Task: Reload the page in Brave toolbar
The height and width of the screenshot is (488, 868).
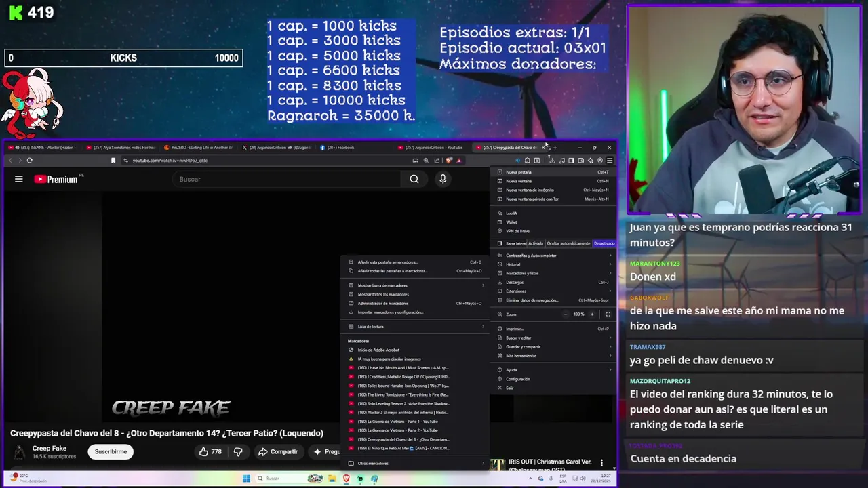Action: [30, 161]
